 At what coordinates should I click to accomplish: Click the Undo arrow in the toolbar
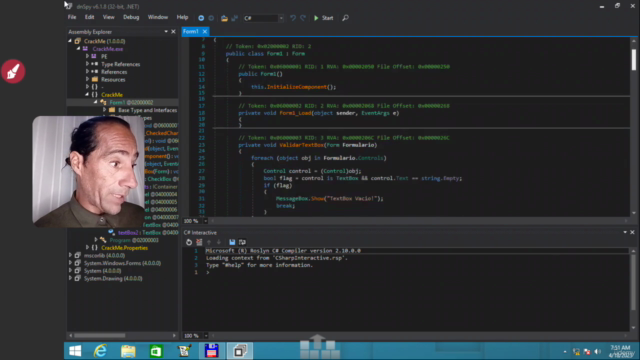[x=293, y=18]
